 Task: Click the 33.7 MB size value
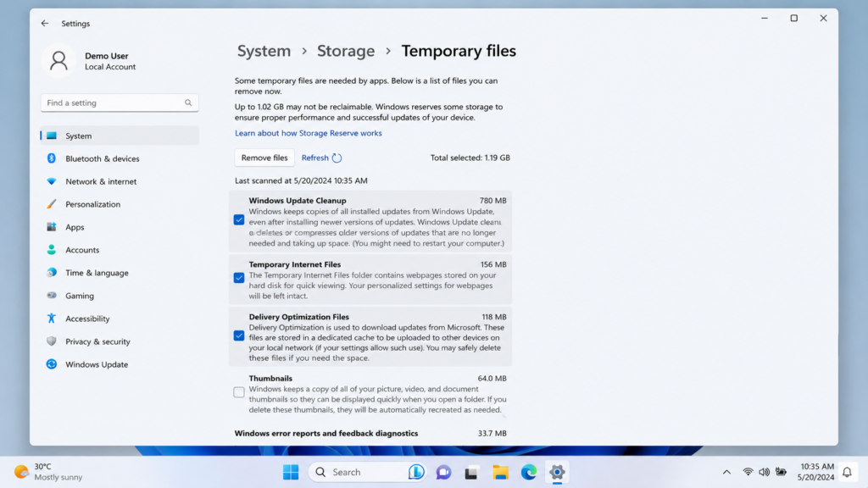492,433
